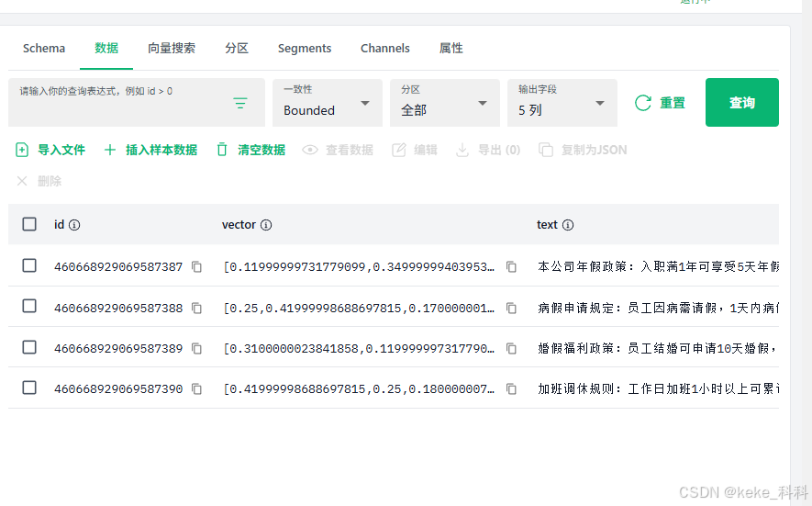Switch to the 数据 tab
The image size is (812, 506).
pyautogui.click(x=106, y=49)
